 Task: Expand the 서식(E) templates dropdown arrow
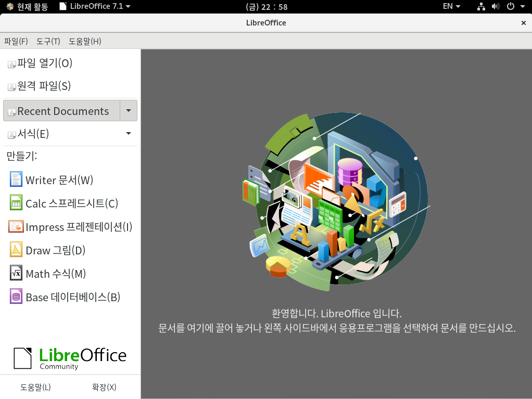pos(129,134)
